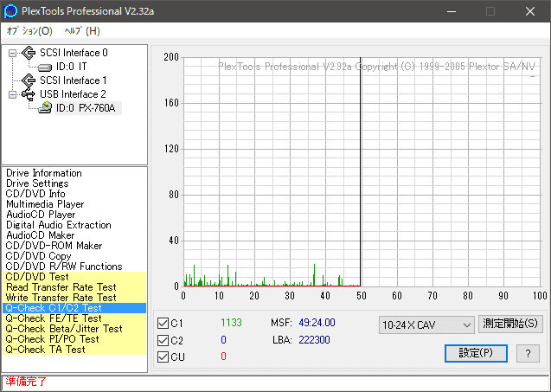The width and height of the screenshot is (551, 392).
Task: Open the ヘルプ(H) menu
Action: [x=82, y=31]
